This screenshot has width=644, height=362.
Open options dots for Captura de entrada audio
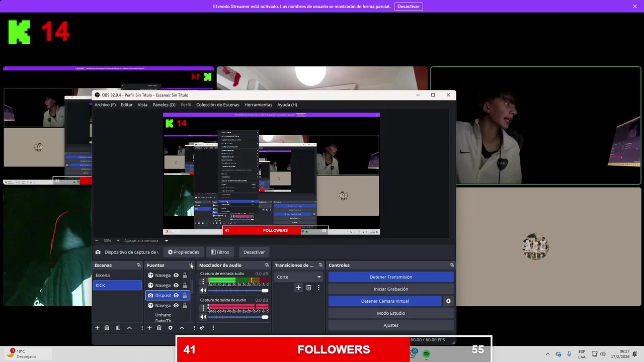point(203,282)
